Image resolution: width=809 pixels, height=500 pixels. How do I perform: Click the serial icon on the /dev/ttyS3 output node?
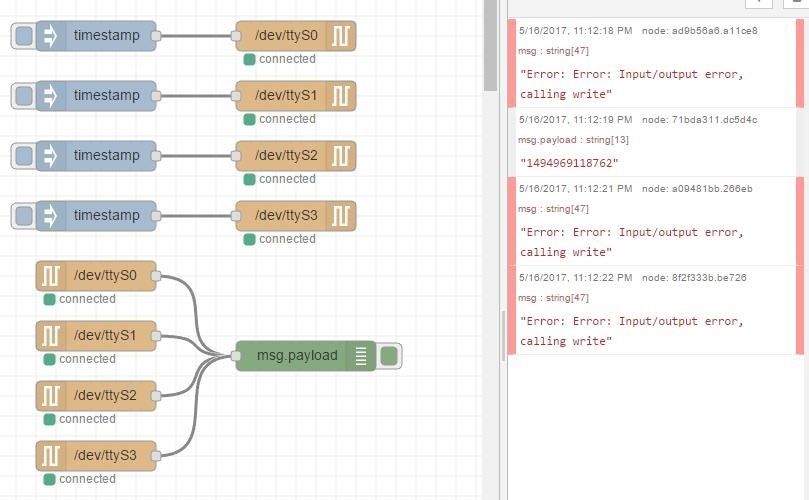click(x=342, y=216)
